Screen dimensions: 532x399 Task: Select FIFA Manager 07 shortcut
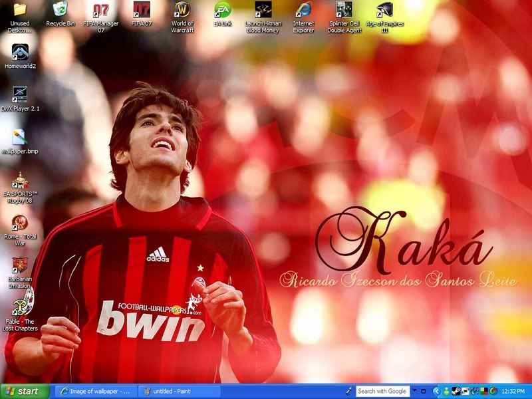[x=101, y=18]
